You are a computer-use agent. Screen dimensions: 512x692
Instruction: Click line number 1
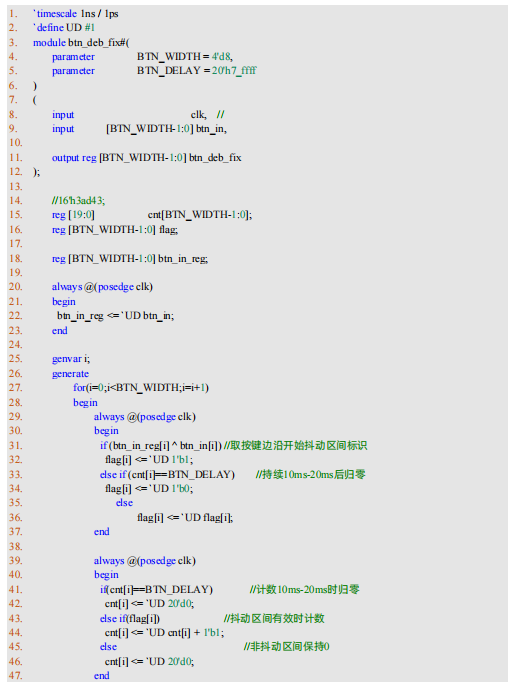point(13,14)
